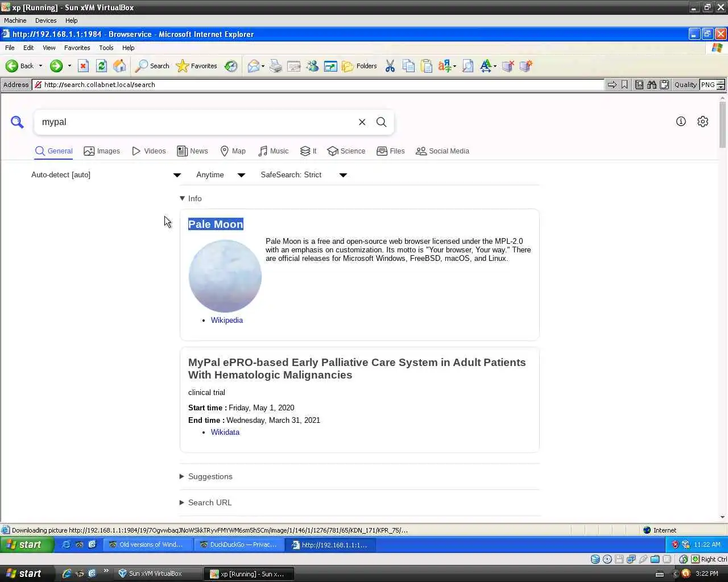728x582 pixels.
Task: Open search preferences gear icon
Action: pos(703,122)
